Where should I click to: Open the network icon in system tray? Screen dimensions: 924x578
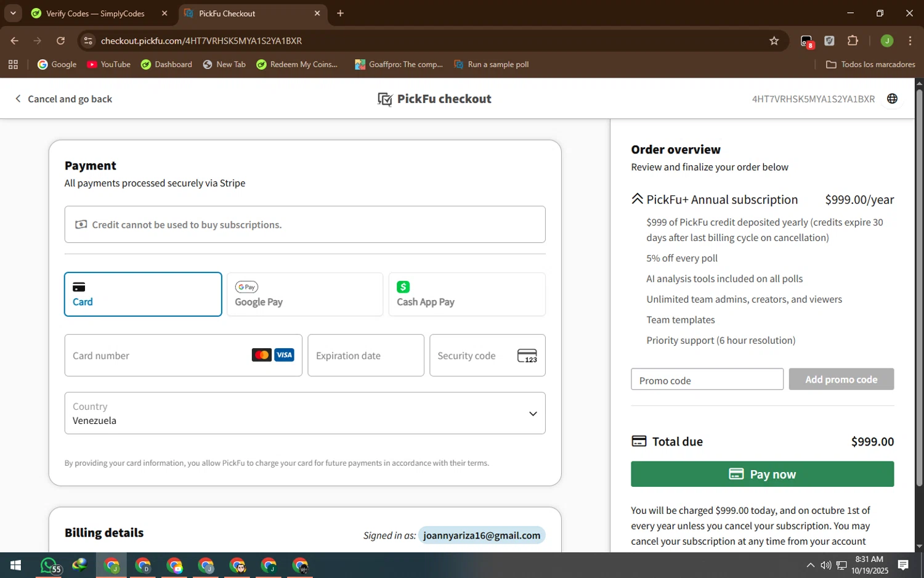pyautogui.click(x=841, y=565)
